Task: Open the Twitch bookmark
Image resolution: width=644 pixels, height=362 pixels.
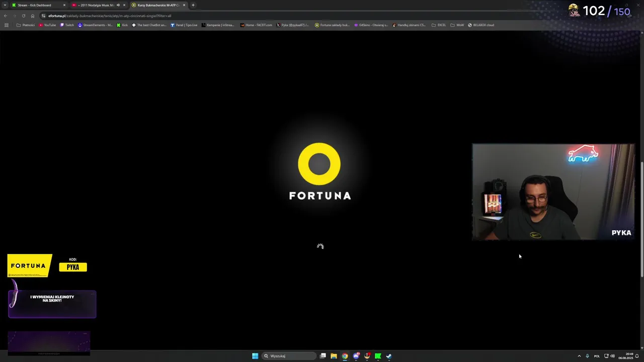Action: (67, 25)
